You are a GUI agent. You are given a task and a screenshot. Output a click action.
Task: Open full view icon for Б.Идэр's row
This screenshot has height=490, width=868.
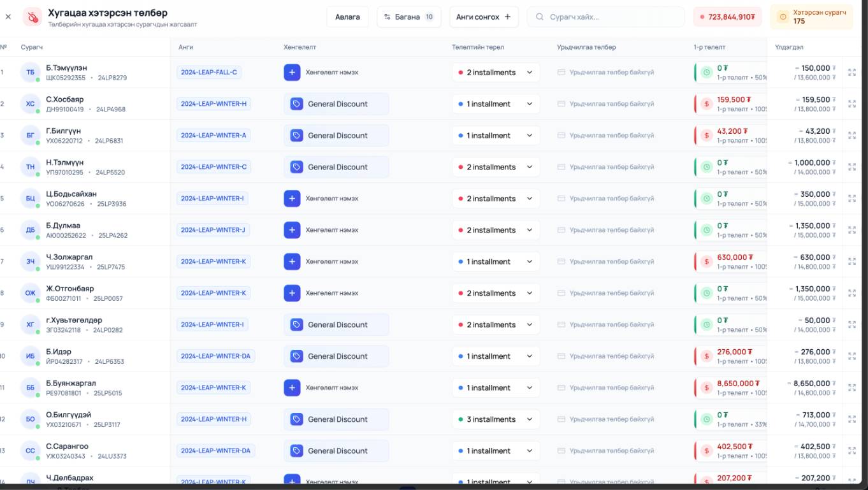pos(851,356)
